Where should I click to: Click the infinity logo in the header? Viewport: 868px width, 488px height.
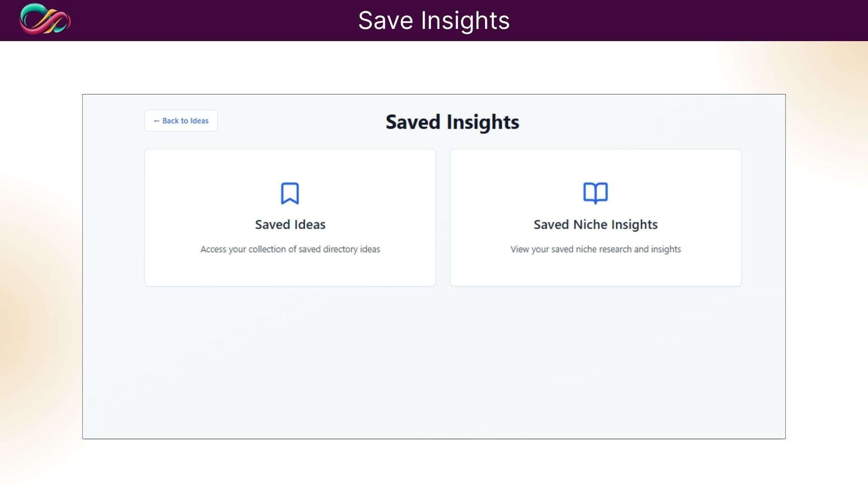coord(45,19)
